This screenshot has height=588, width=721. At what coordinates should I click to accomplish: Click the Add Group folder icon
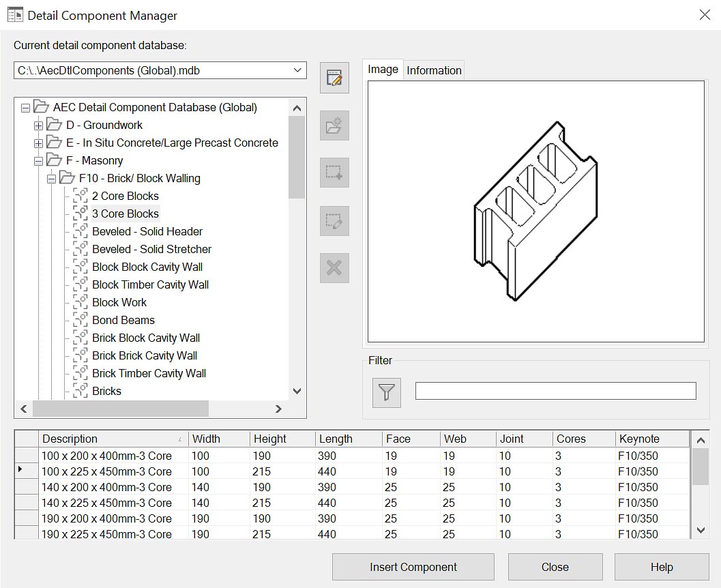(x=334, y=126)
